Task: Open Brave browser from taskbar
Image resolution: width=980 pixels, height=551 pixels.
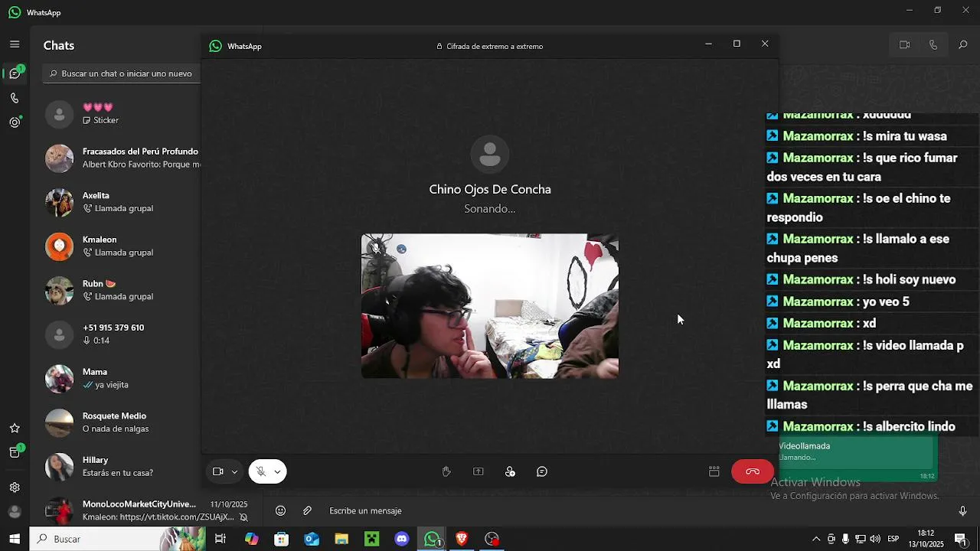Action: (x=462, y=539)
